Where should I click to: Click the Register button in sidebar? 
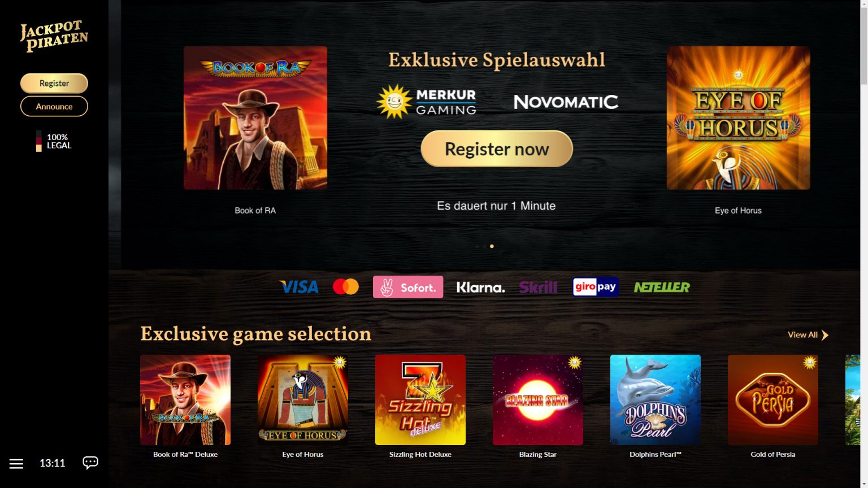[54, 83]
